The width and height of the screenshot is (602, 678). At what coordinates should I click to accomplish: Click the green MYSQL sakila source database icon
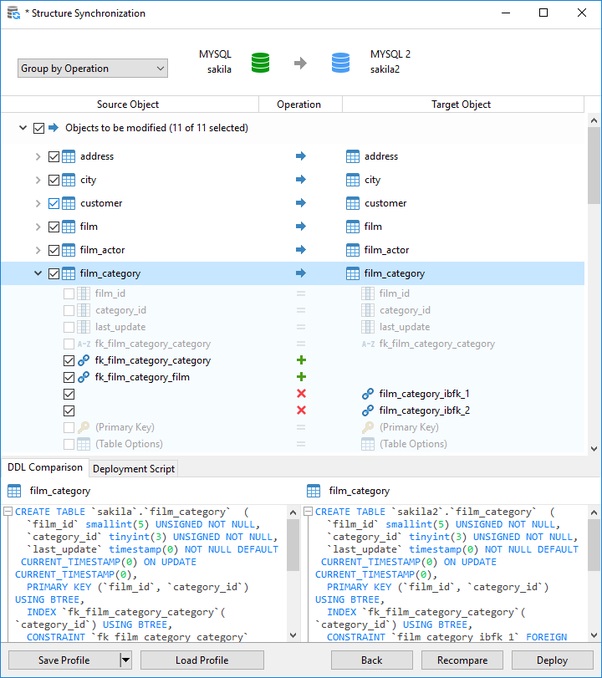pyautogui.click(x=260, y=63)
